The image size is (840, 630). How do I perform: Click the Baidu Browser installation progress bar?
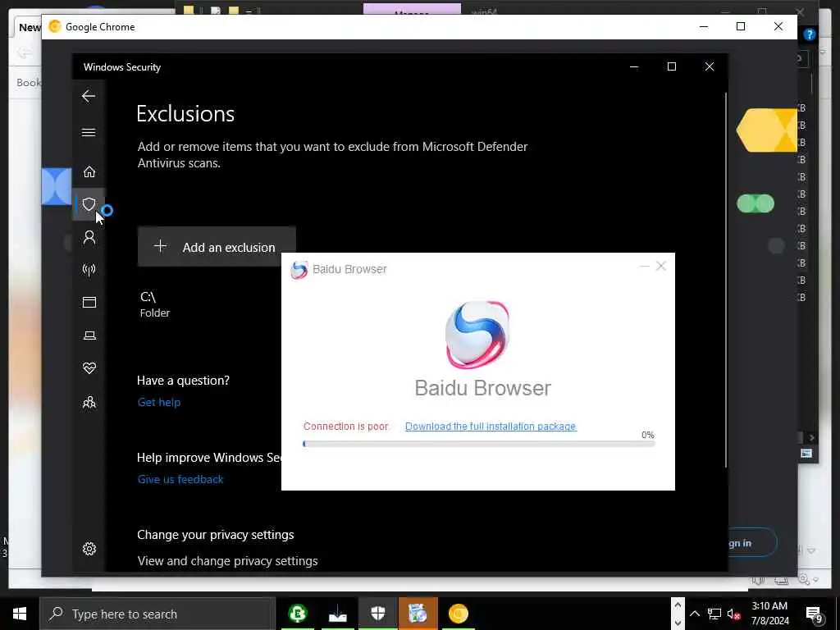478,444
